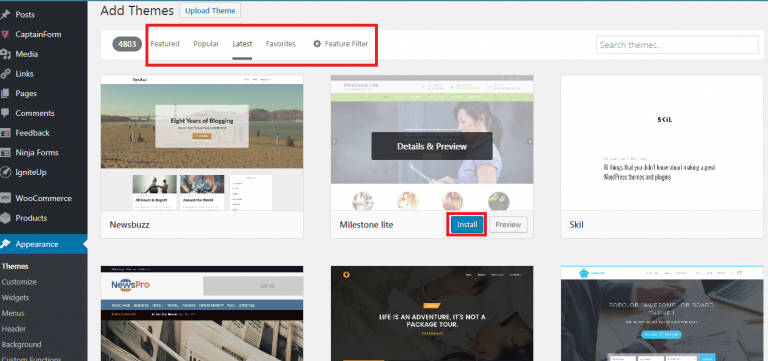
Task: Click the Feedback form icon
Action: (x=5, y=133)
